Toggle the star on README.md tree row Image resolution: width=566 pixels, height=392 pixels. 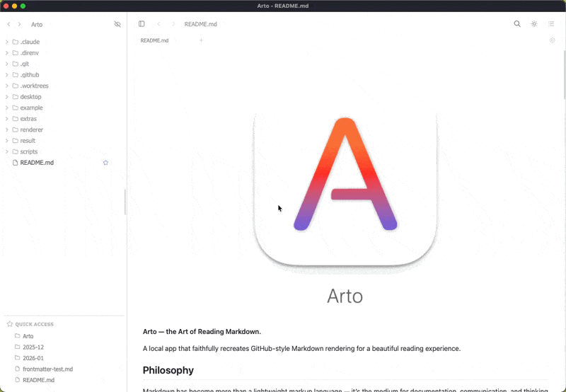click(x=105, y=163)
